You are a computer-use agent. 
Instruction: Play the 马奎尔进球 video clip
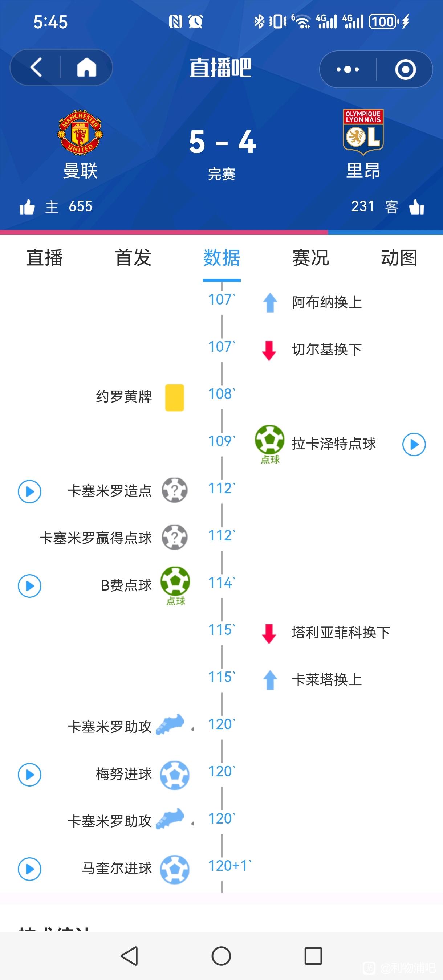[x=30, y=869]
